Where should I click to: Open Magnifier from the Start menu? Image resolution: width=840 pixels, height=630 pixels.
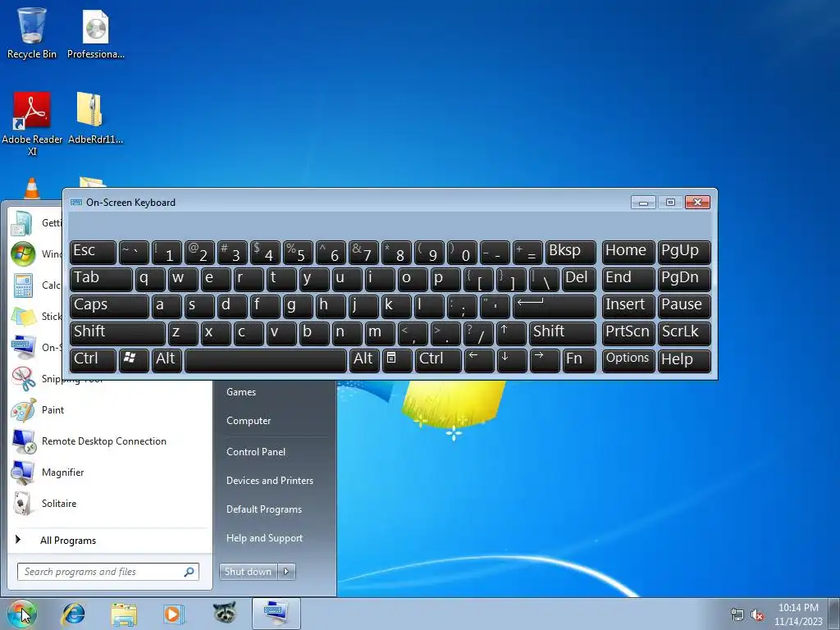[x=109, y=472]
